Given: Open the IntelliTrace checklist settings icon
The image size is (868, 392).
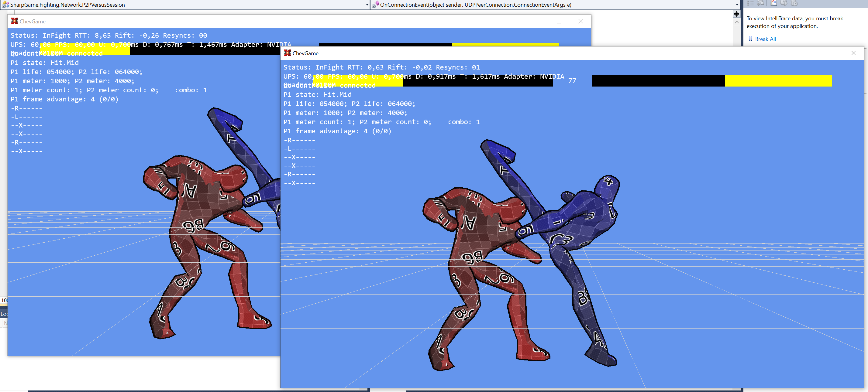Looking at the screenshot, I should 774,3.
